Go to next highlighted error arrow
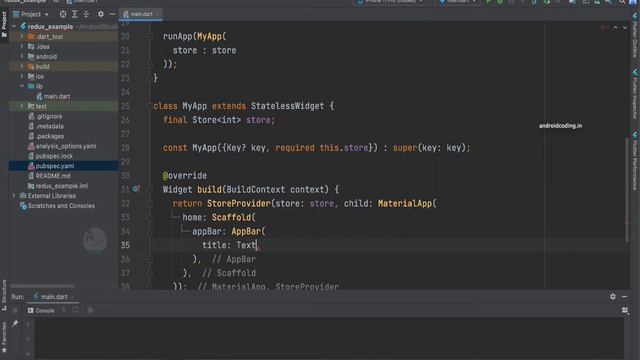Image resolution: width=640 pixels, height=360 pixels. (x=624, y=27)
